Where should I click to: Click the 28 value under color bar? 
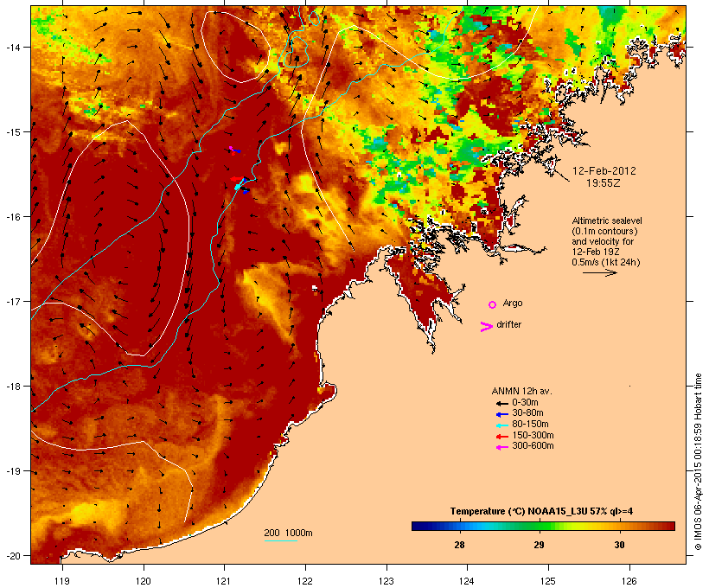[459, 545]
